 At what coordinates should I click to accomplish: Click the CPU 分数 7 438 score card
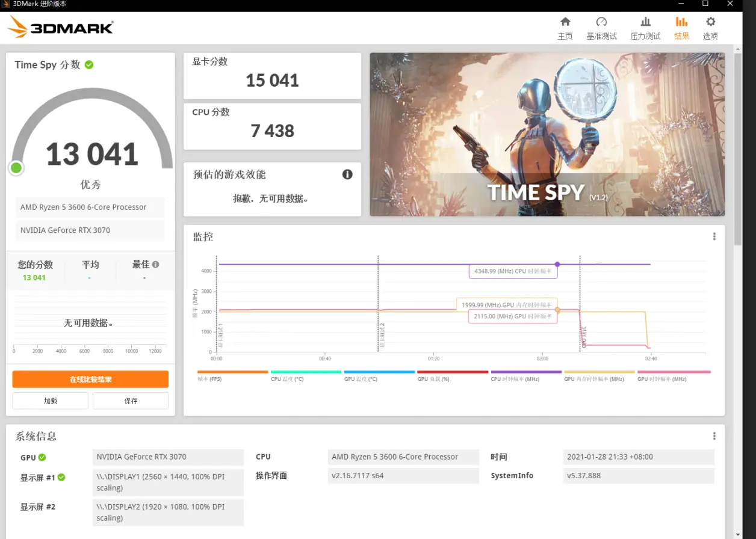[x=272, y=126]
